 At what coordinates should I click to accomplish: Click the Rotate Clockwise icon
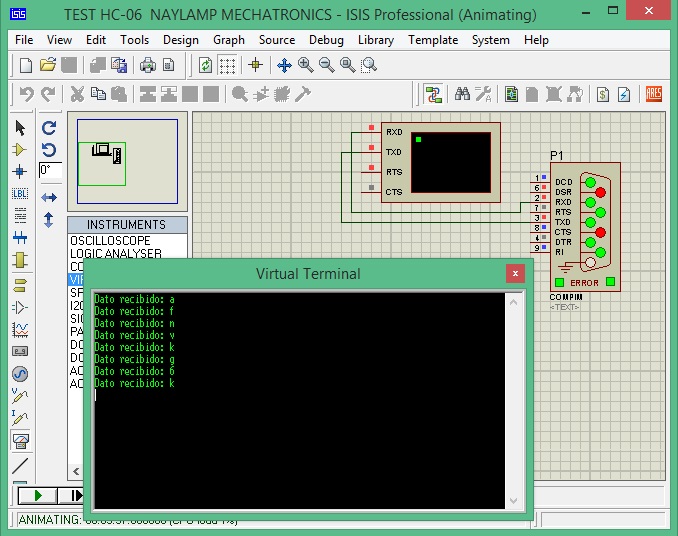pyautogui.click(x=49, y=128)
